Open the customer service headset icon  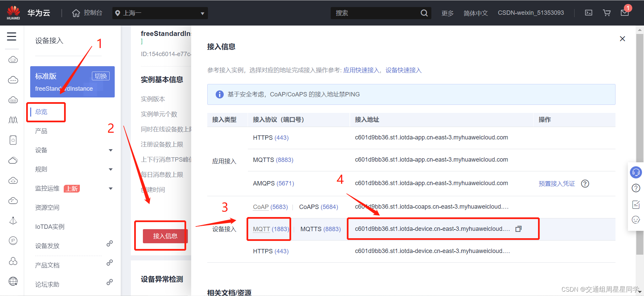(x=636, y=173)
